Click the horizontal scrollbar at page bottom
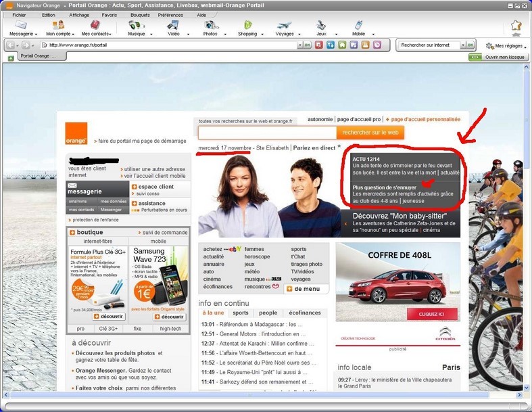This screenshot has width=532, height=412. click(249, 394)
